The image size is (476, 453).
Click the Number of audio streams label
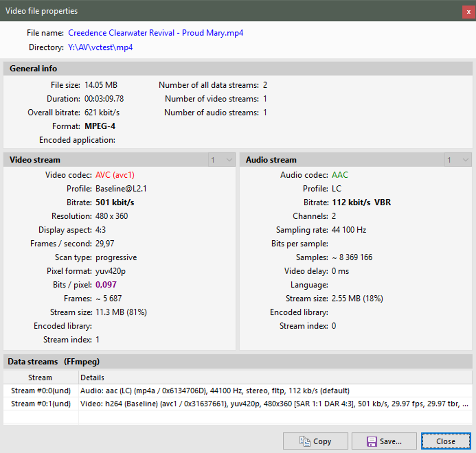click(x=211, y=112)
